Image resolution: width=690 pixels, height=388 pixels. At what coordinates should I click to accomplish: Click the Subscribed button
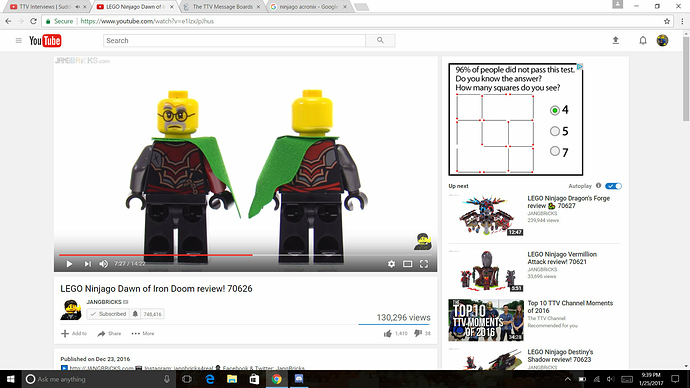[108, 314]
